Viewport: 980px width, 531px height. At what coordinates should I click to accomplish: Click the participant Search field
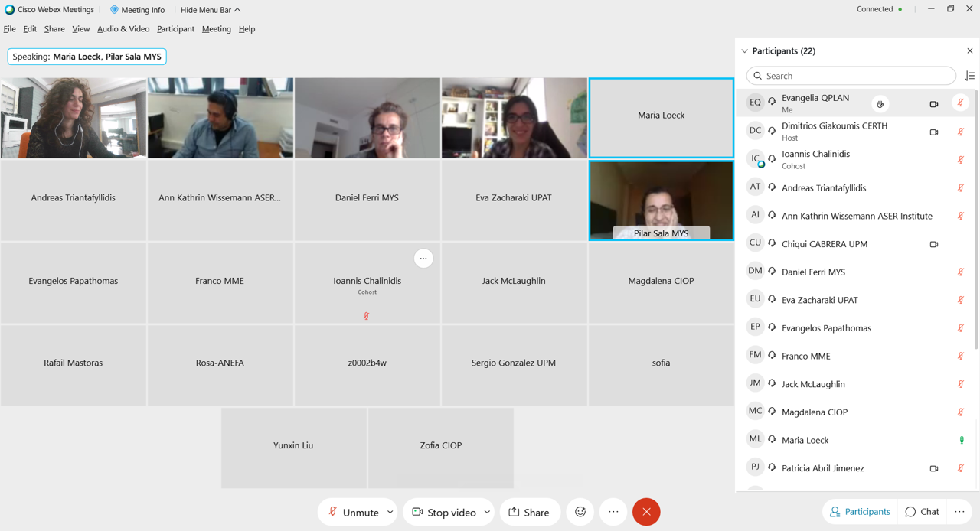tap(851, 76)
